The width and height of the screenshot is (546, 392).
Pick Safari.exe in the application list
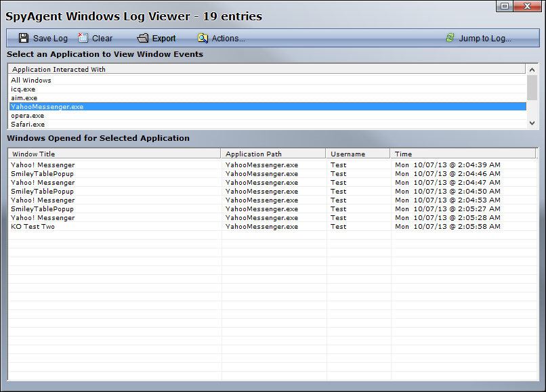click(x=28, y=125)
